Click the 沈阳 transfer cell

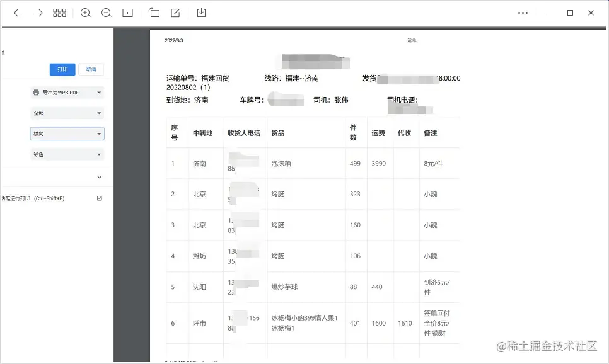pyautogui.click(x=199, y=287)
